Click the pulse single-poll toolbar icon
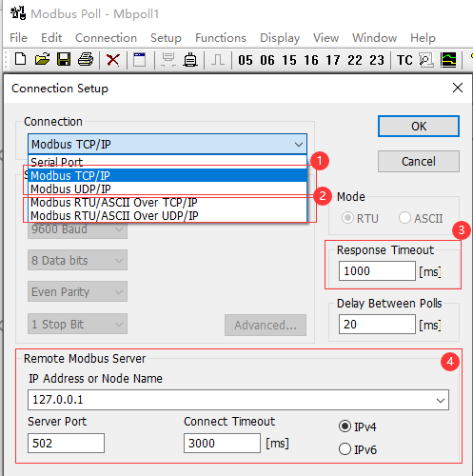This screenshot has width=473, height=476. click(218, 59)
